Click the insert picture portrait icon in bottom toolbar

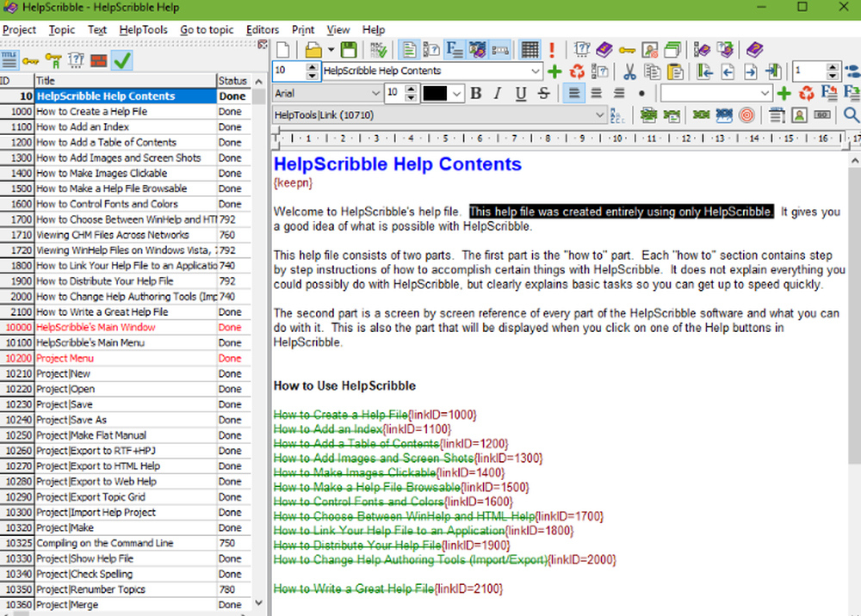point(800,115)
